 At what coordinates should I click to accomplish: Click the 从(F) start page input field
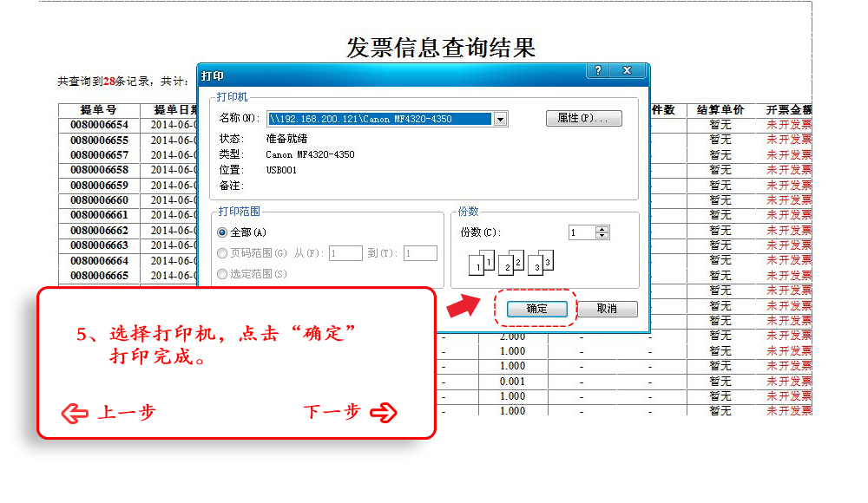345,253
